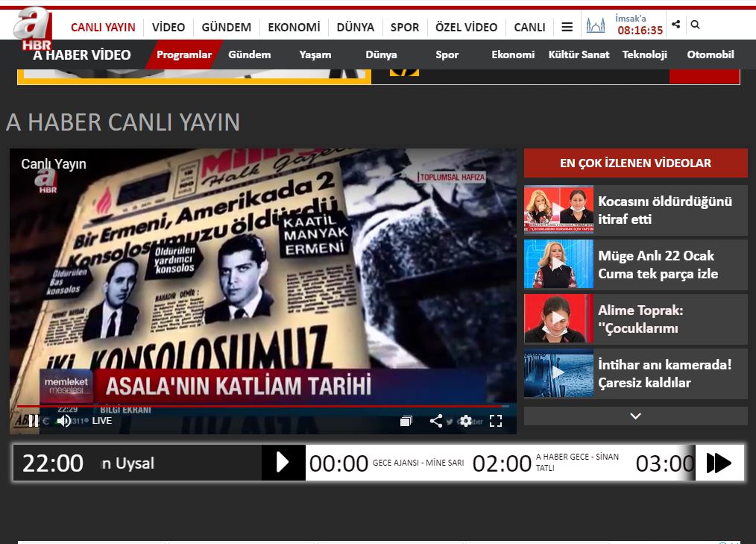
Task: Select the 03:00 schedule slot
Action: 665,463
